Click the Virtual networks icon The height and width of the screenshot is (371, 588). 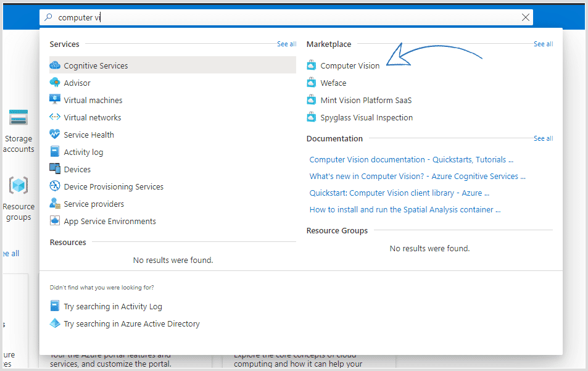coord(55,117)
